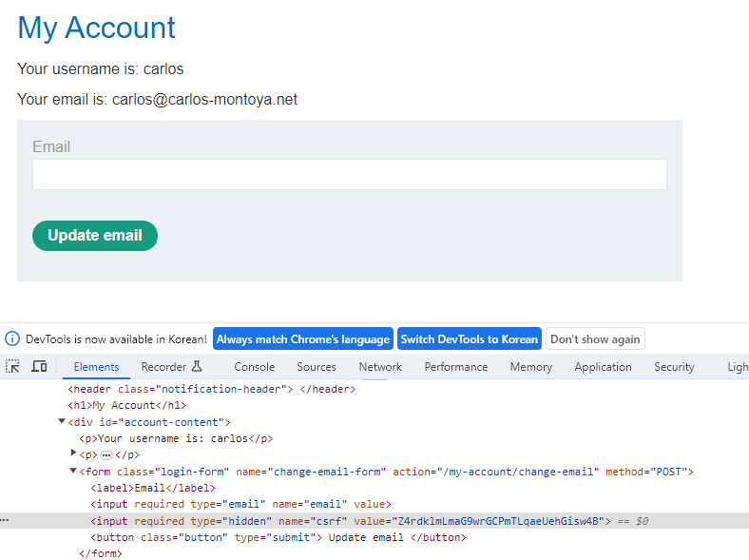Click the csrf token value text
Viewport: 749px width, 560px height.
click(498, 521)
